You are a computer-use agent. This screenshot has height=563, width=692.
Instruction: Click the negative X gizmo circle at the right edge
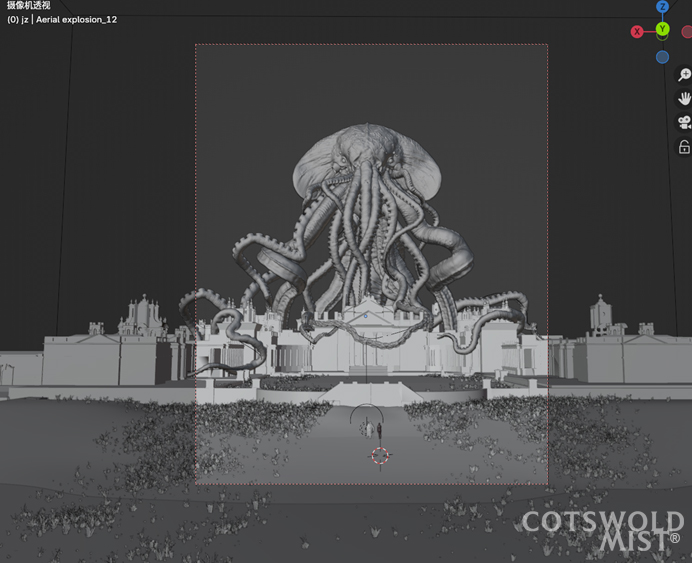coord(687,32)
